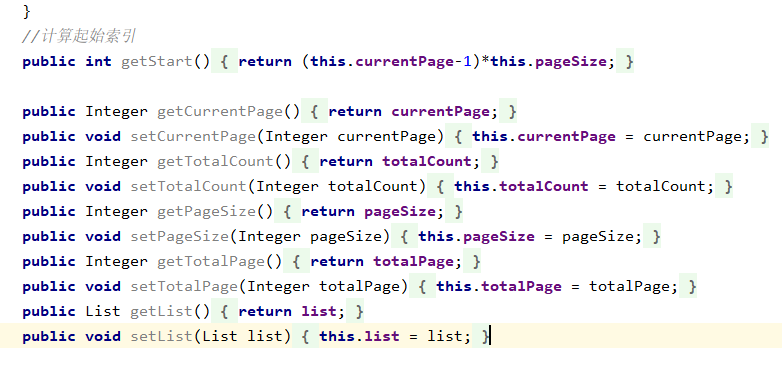Expand folded closing brace on getStart line

pos(625,61)
